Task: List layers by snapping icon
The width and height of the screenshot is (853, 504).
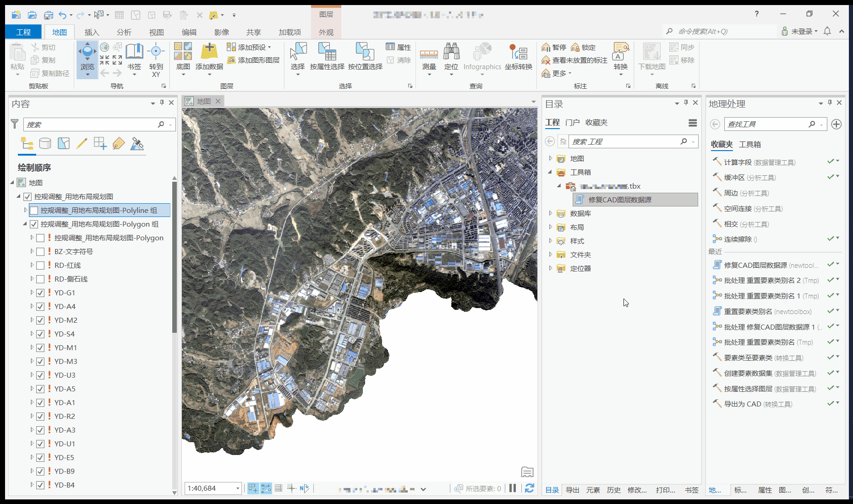Action: (100, 144)
